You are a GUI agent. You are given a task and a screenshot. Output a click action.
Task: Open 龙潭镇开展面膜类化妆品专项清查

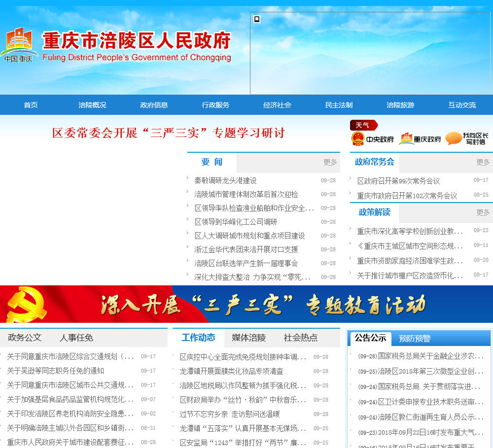231,371
